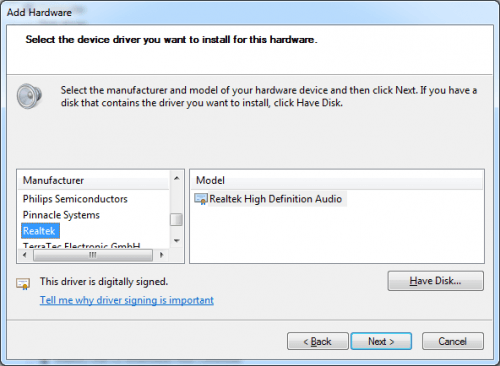Click manufacturer list scroll down arrow
This screenshot has width=500, height=366.
point(177,240)
